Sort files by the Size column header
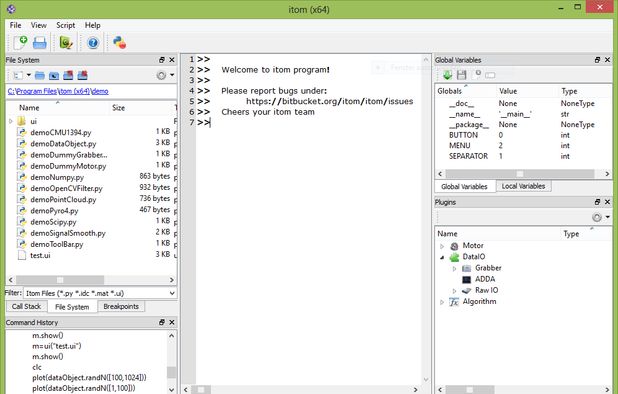618x394 pixels. 141,108
